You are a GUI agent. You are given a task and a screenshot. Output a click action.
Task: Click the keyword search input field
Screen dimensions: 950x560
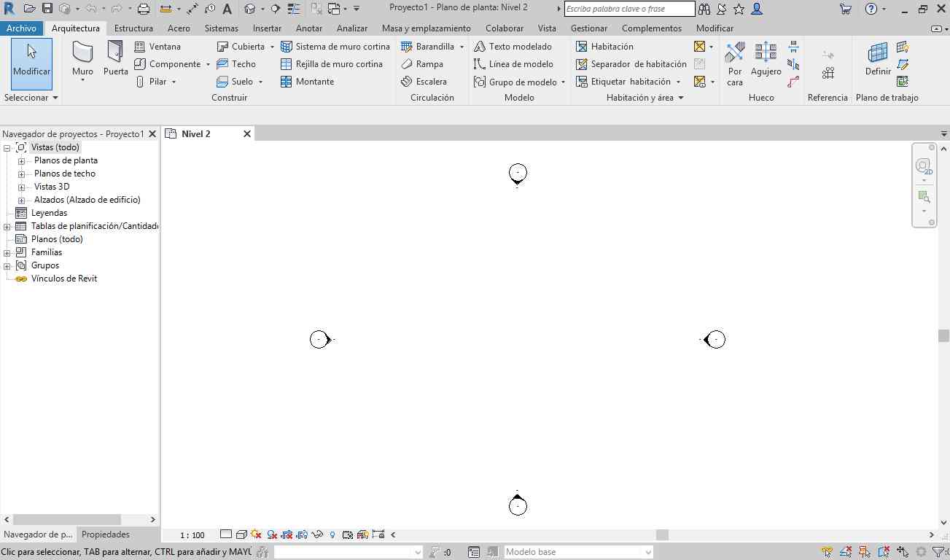pyautogui.click(x=629, y=9)
